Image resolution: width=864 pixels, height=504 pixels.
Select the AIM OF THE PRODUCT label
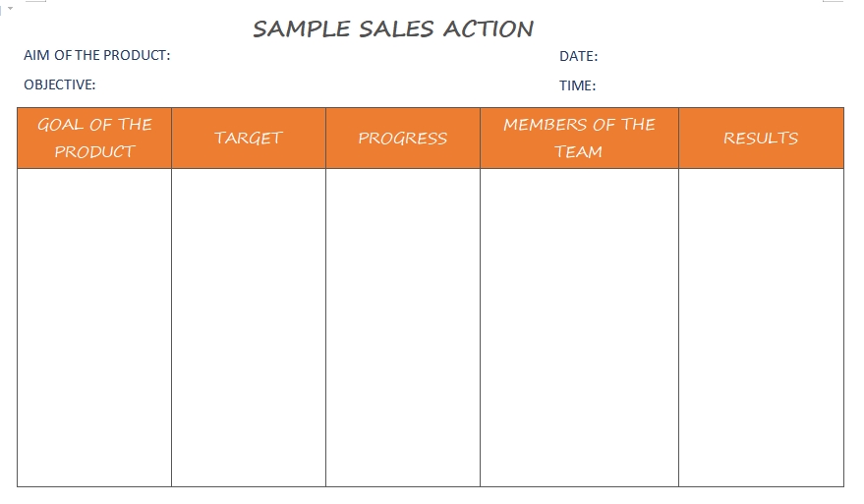[96, 56]
